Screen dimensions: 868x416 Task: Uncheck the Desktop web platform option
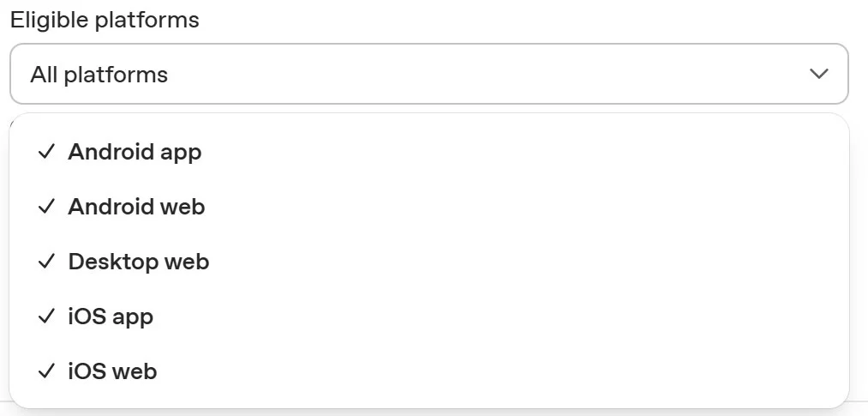(x=429, y=261)
